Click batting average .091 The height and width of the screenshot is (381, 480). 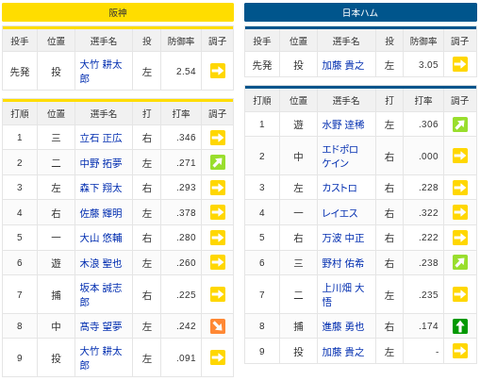(186, 358)
